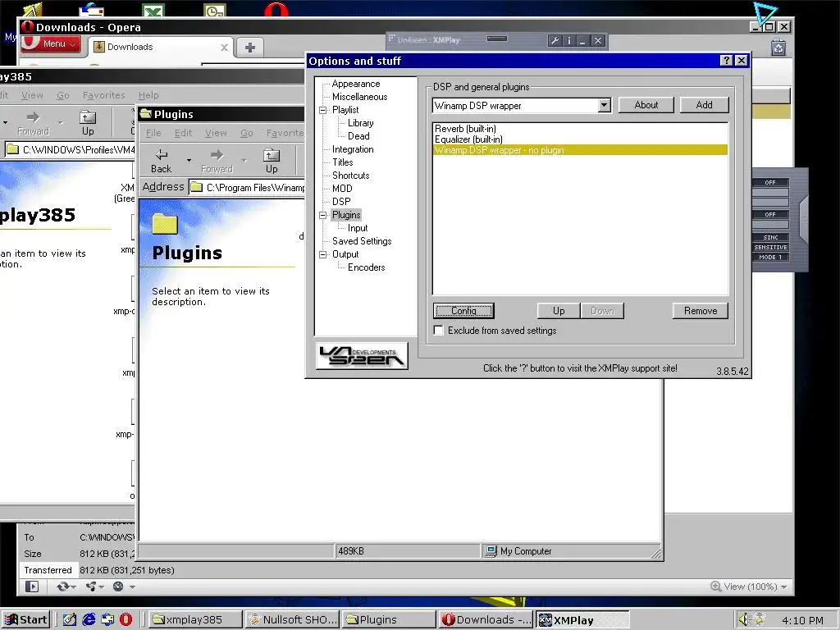Click the Opera panel toggle icon in status bar
Image resolution: width=840 pixels, height=630 pixels.
[x=32, y=587]
